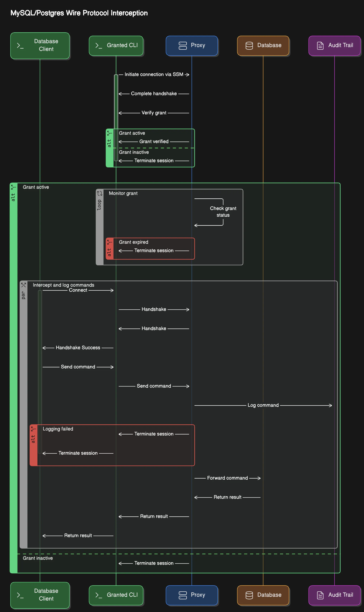Click the alt branch icon on Logging failed frame
This screenshot has width=364, height=612.
coord(34,429)
